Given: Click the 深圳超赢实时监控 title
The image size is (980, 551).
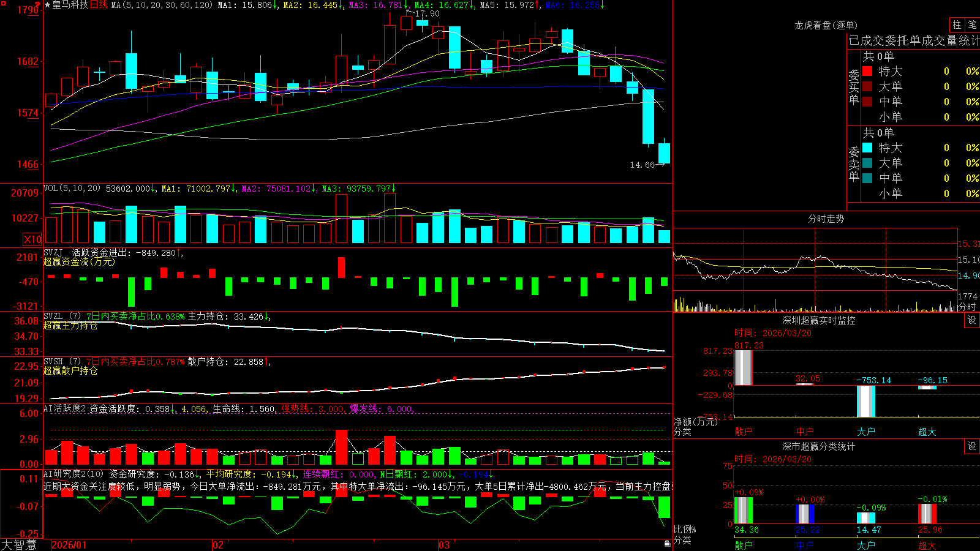Looking at the screenshot, I should click(x=819, y=320).
